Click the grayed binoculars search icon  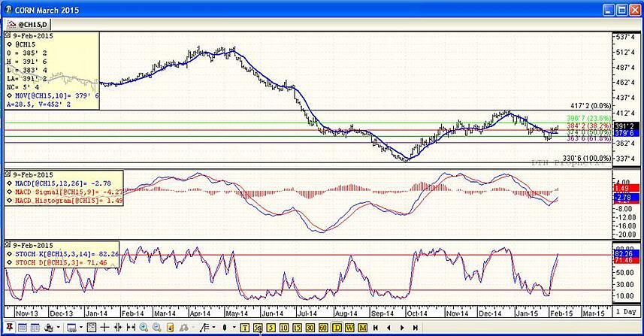(183, 328)
